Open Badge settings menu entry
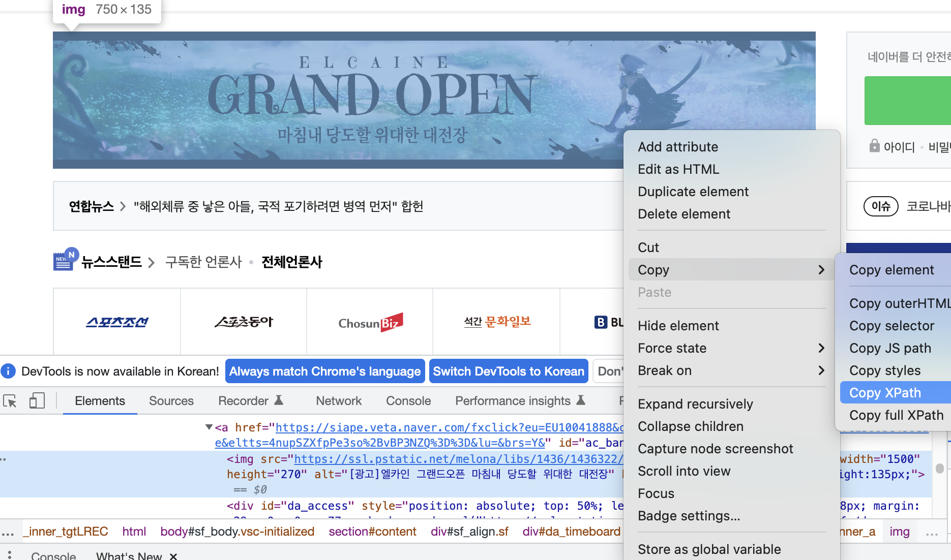 (731, 515)
